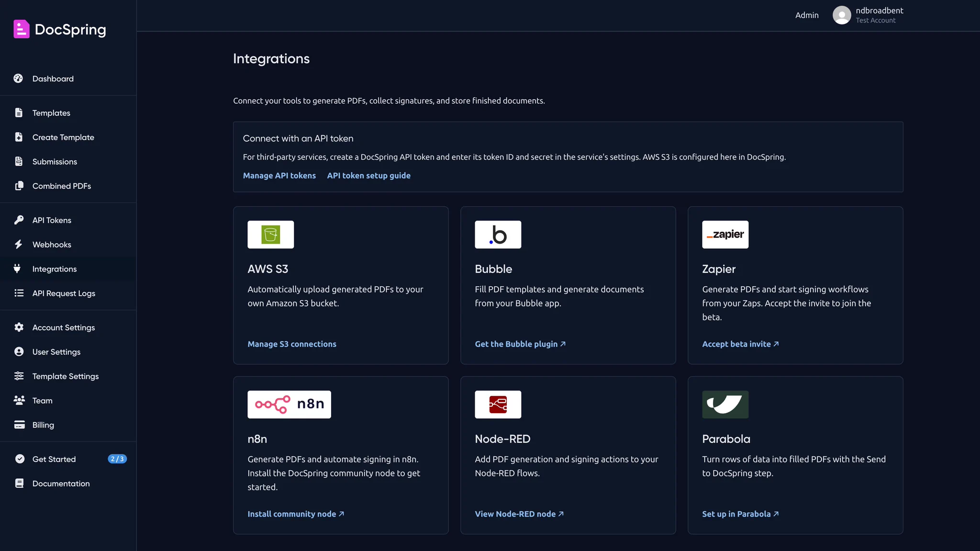The image size is (980, 551).
Task: Go to Templates page
Action: point(68,112)
